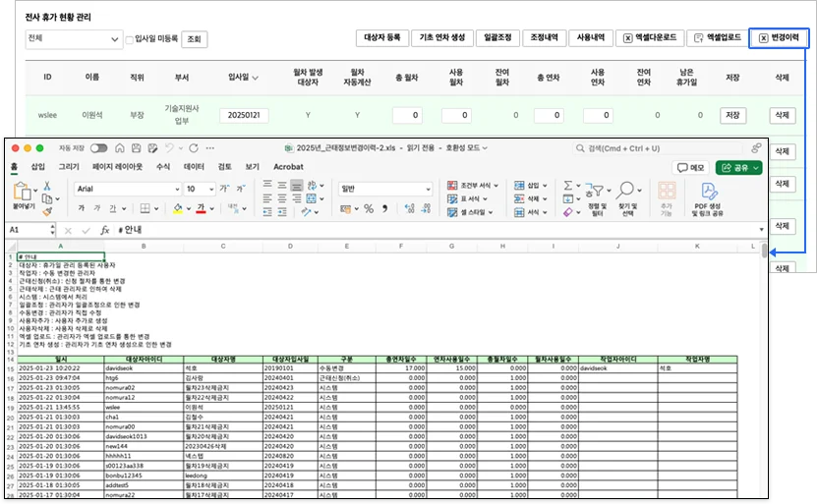Click the scissors cut icon
This screenshot has height=504, width=817.
click(x=46, y=184)
